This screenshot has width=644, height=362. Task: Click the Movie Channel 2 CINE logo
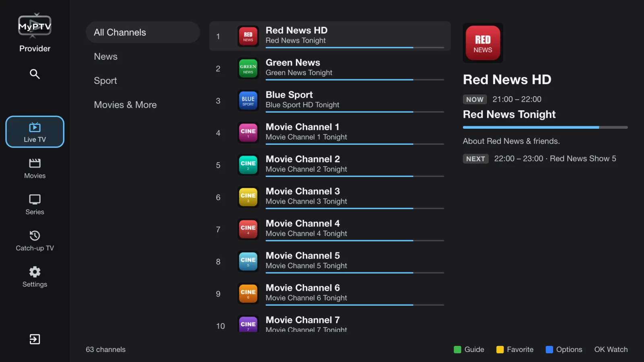(248, 165)
